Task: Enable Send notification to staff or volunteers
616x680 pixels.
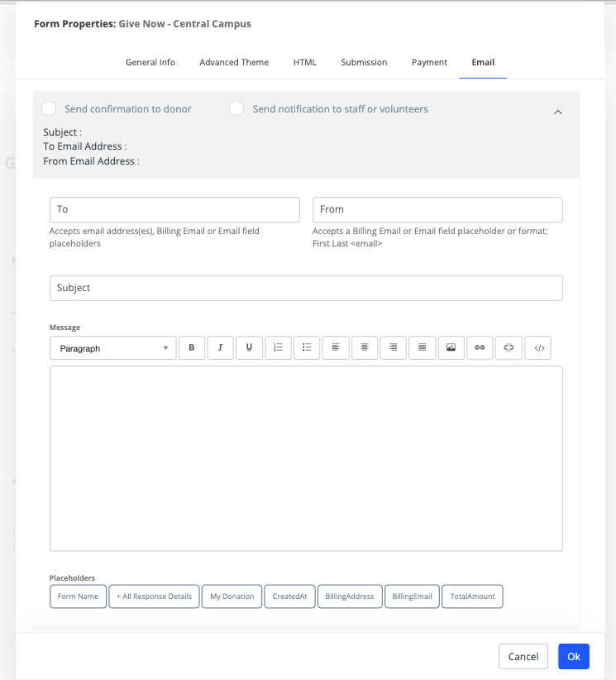Action: coord(236,109)
